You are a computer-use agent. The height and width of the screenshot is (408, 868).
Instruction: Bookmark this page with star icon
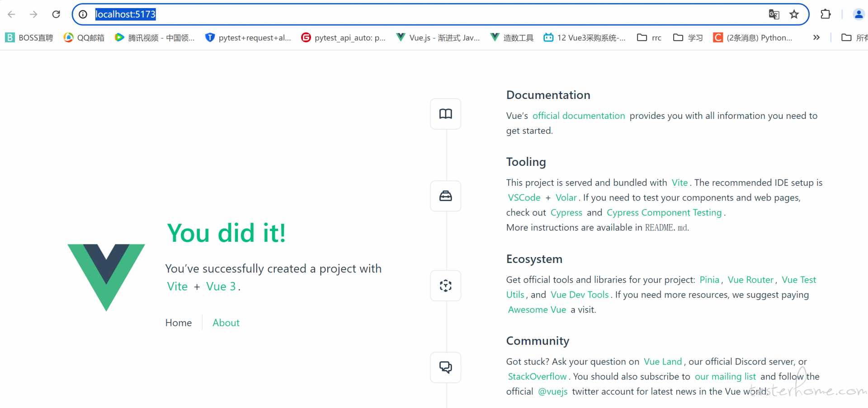point(794,14)
